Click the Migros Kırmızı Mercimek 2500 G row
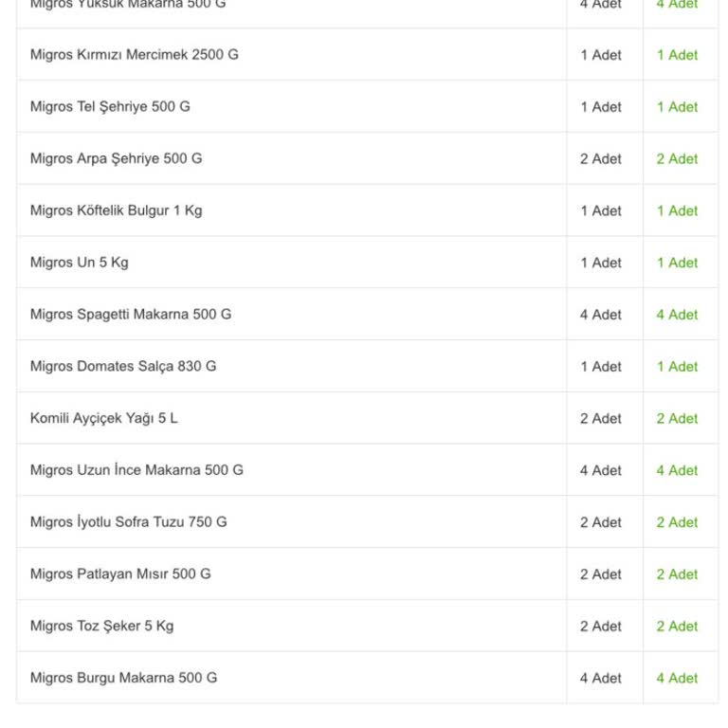 134,55
